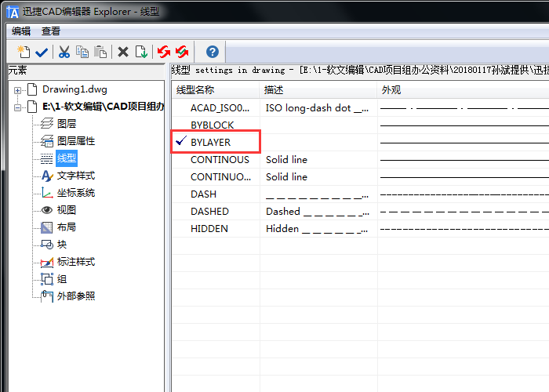Select 标注样式 in the elements tree
The image size is (549, 392).
pyautogui.click(x=75, y=262)
